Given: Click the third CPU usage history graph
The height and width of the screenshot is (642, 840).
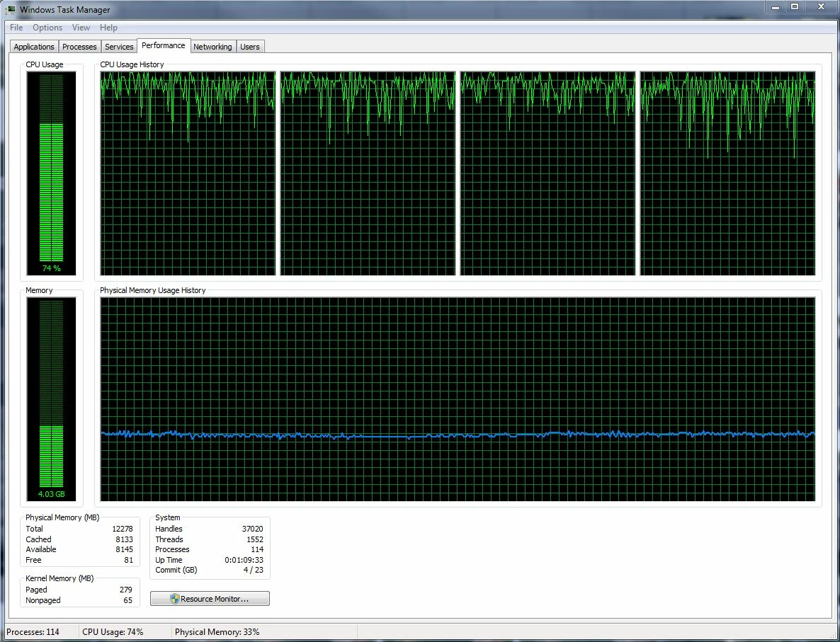Looking at the screenshot, I should pos(547,173).
